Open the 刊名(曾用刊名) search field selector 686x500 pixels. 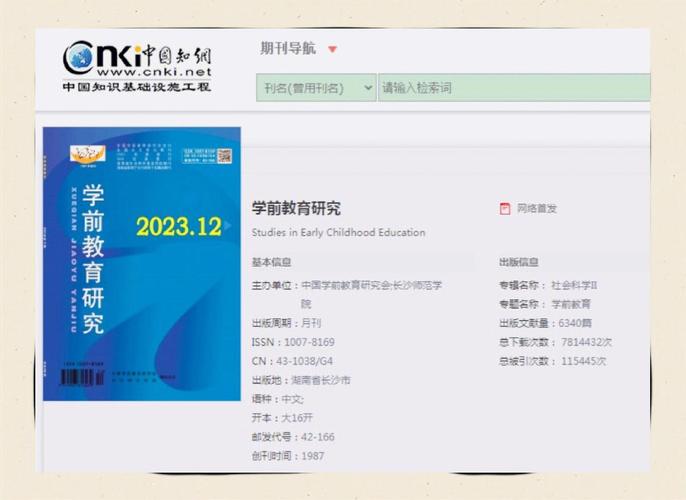point(316,88)
